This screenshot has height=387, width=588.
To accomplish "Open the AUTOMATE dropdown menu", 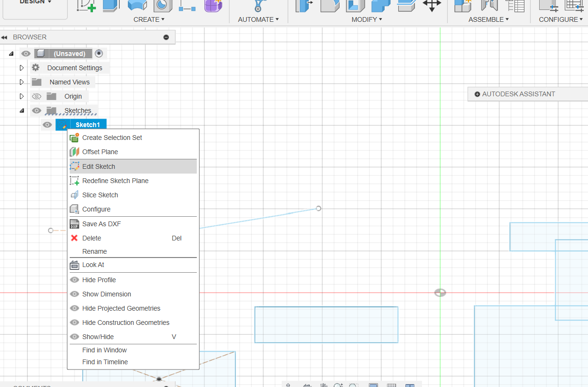I will click(x=258, y=19).
